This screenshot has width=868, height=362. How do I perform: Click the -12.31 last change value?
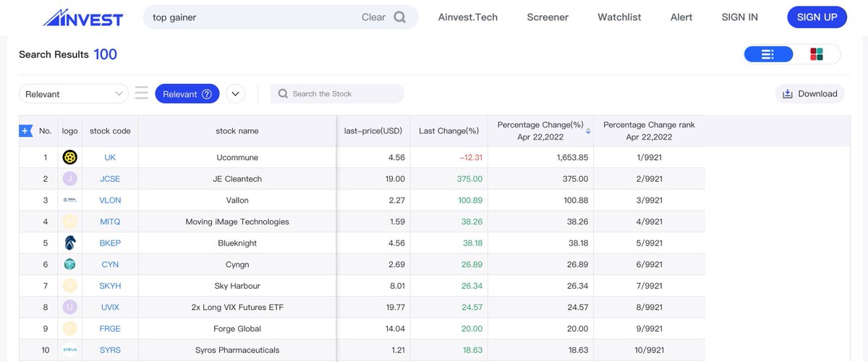tap(470, 158)
